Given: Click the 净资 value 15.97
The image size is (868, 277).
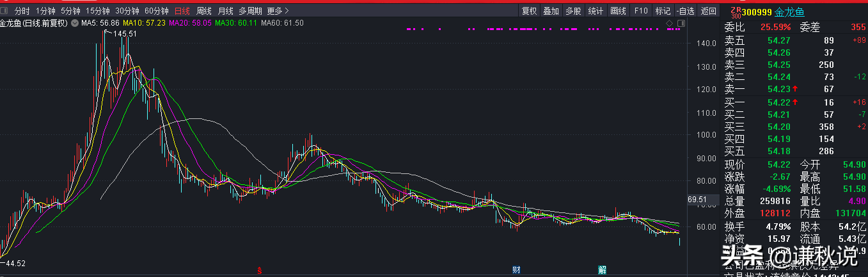Looking at the screenshot, I should [x=778, y=238].
